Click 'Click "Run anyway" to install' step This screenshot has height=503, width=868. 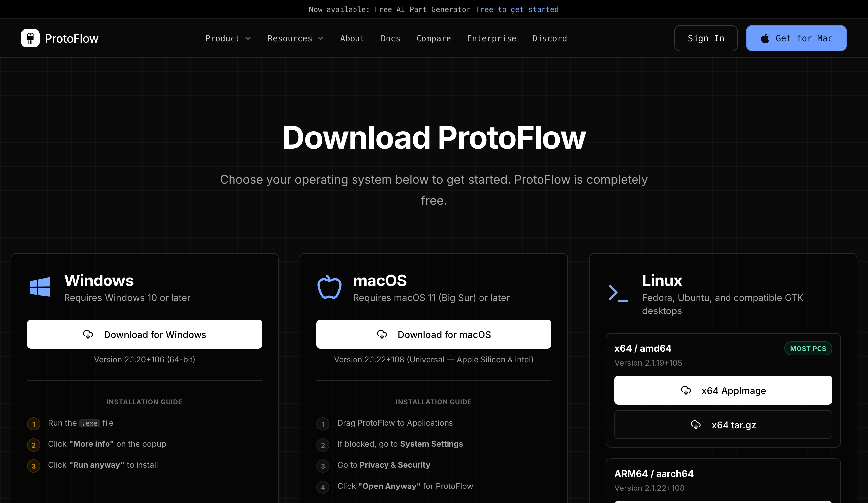pyautogui.click(x=103, y=465)
